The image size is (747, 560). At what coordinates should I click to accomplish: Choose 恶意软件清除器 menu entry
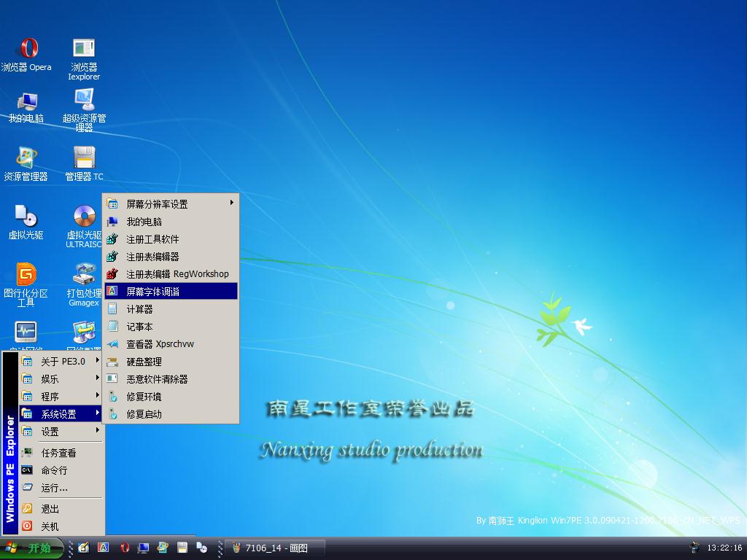[171, 379]
